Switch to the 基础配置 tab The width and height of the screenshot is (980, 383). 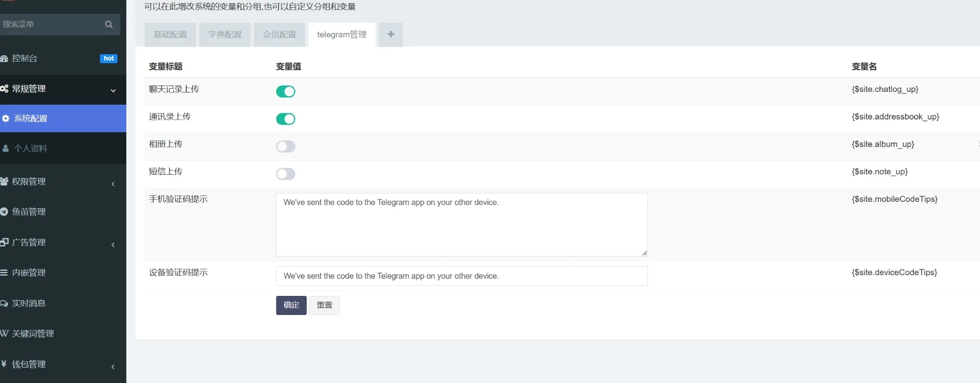[170, 35]
